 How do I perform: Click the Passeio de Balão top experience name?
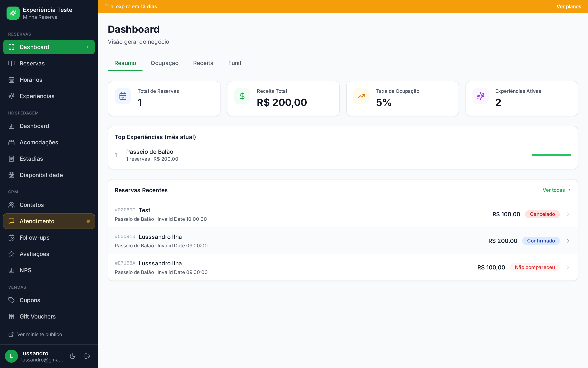click(x=150, y=152)
